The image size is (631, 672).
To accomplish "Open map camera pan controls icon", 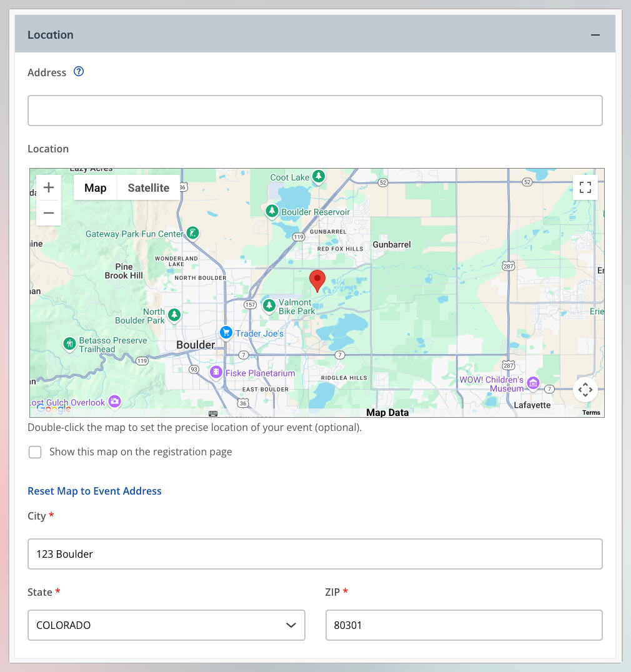I will click(x=585, y=390).
